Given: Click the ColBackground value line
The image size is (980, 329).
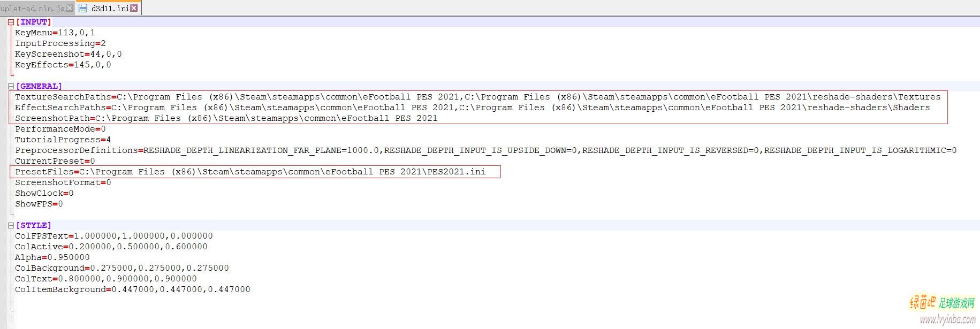Looking at the screenshot, I should click(x=122, y=268).
